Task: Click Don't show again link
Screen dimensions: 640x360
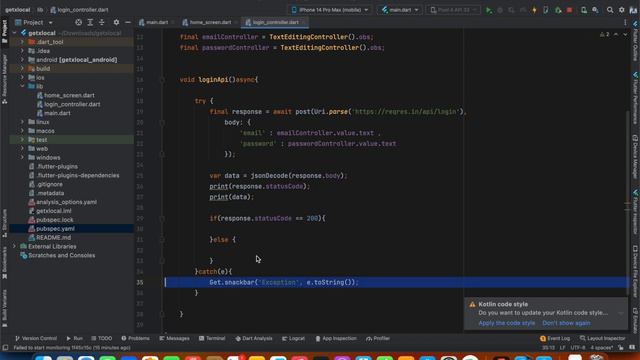Action: coord(566,323)
